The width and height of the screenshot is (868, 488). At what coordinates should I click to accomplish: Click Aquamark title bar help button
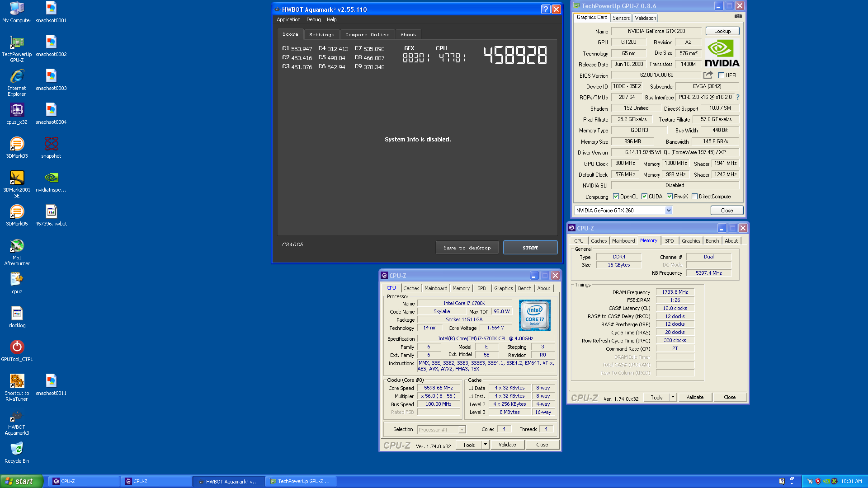546,9
